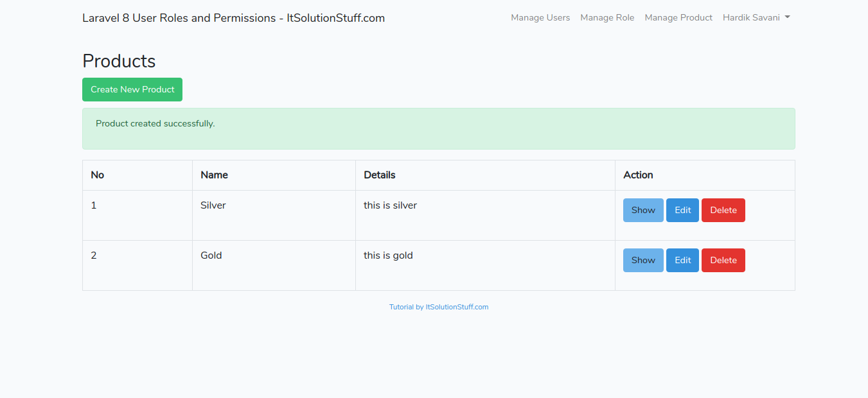Delete the Gold product

pos(723,260)
